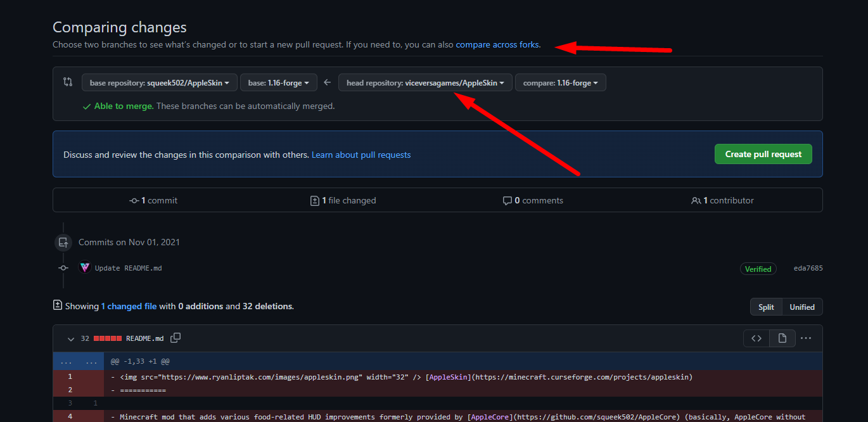Copy the README.md file name to clipboard

[x=176, y=338]
